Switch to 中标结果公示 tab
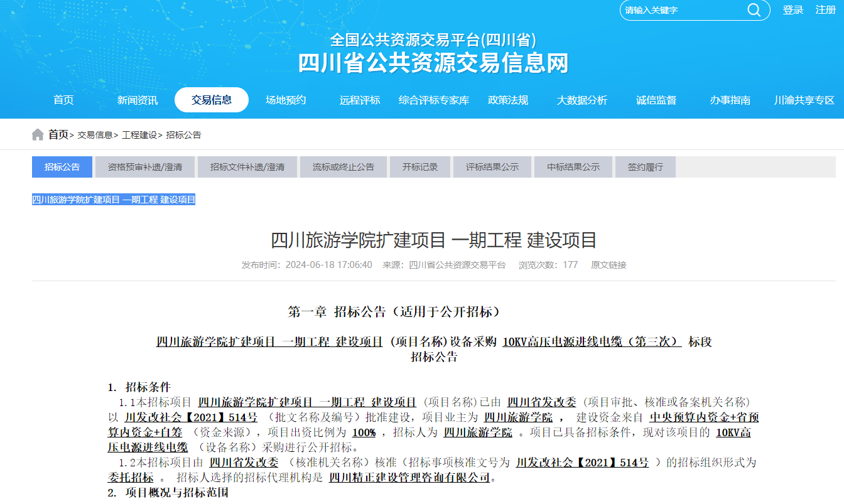This screenshot has height=504, width=844. pos(573,167)
